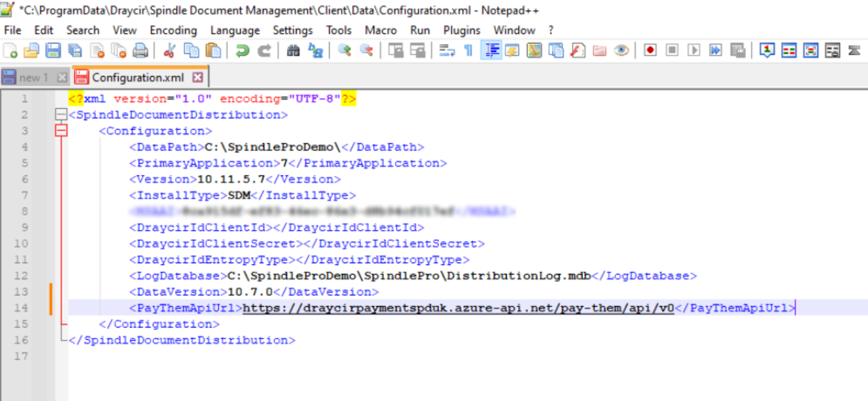Follow the draycirpaymentspduk.azure-api.net URL

pyautogui.click(x=458, y=308)
